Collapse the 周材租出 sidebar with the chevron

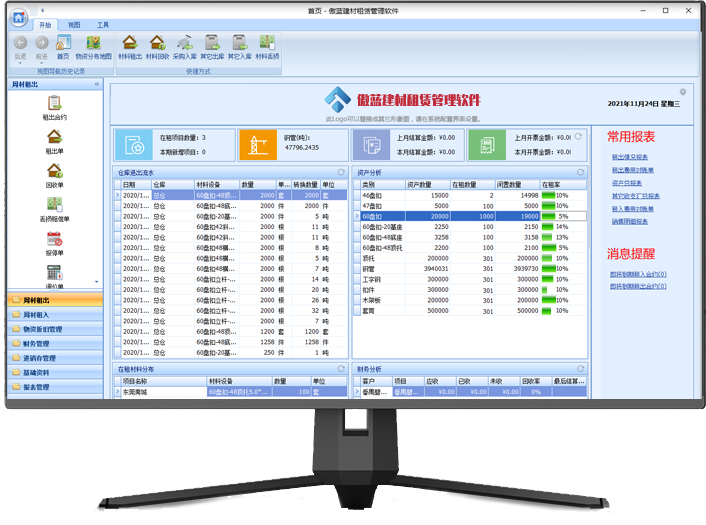97,85
